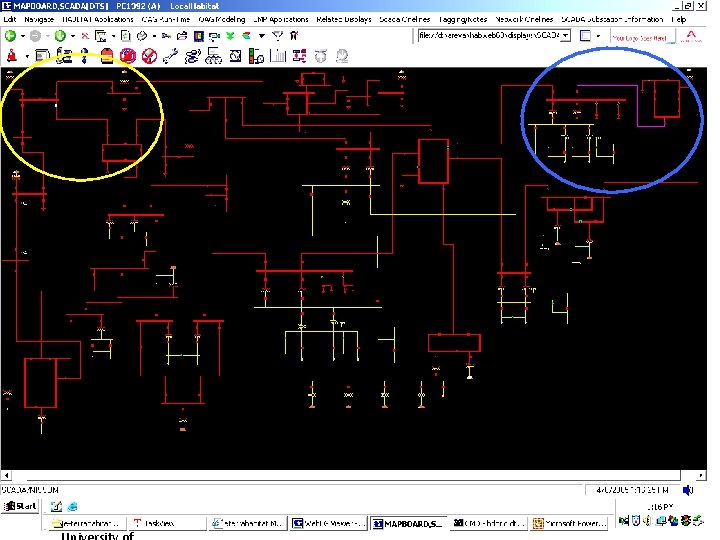Screen dimensions: 720x540
Task: Click the wrench tool icon
Action: [x=170, y=56]
